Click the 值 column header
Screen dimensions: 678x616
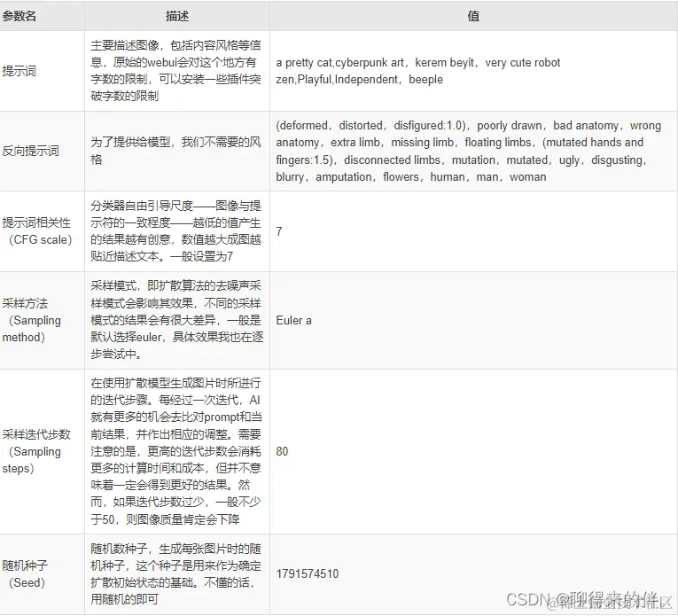click(473, 16)
